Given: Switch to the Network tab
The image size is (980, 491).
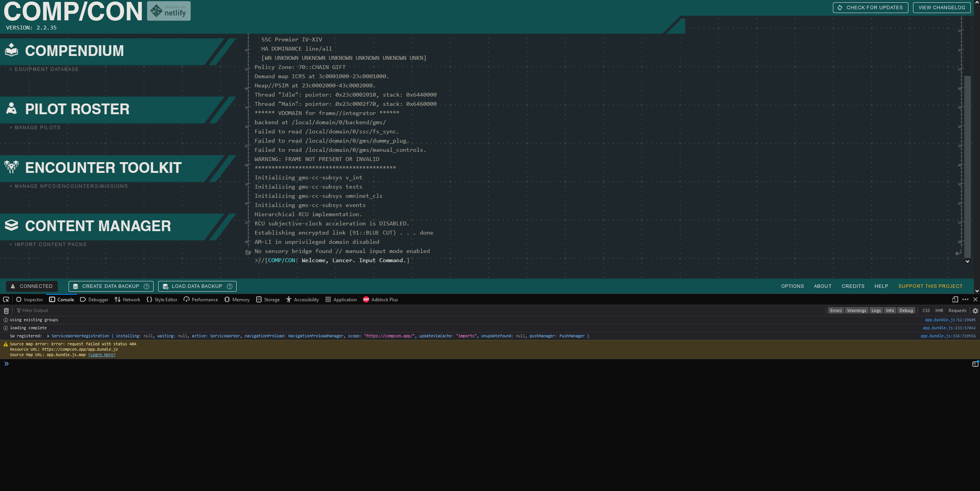Looking at the screenshot, I should [x=128, y=300].
